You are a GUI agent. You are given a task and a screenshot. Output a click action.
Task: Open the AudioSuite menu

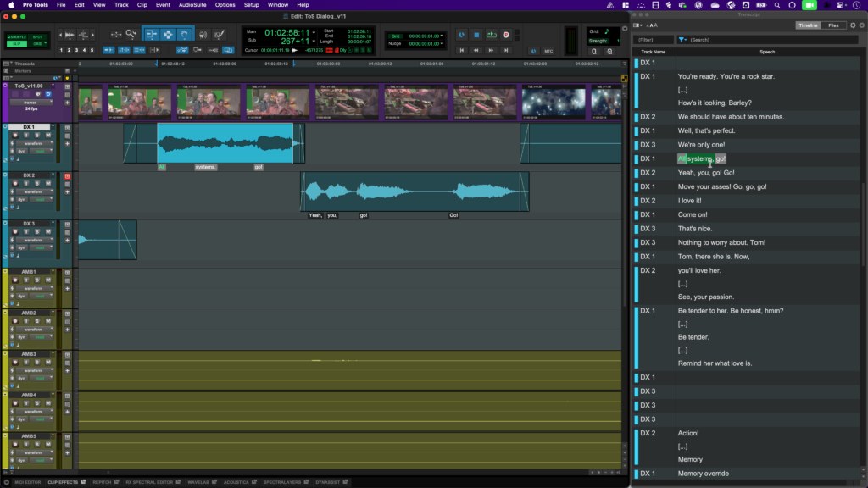(x=192, y=5)
